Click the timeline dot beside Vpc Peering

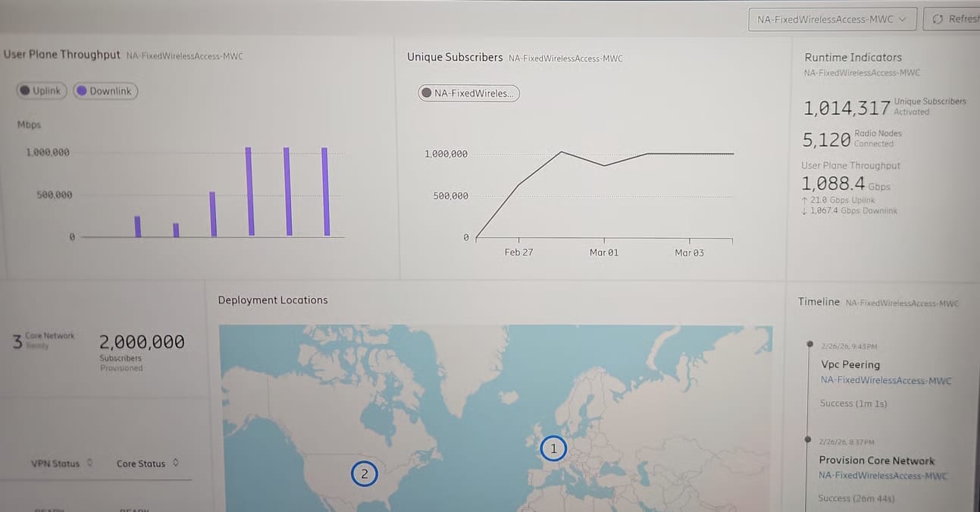810,344
